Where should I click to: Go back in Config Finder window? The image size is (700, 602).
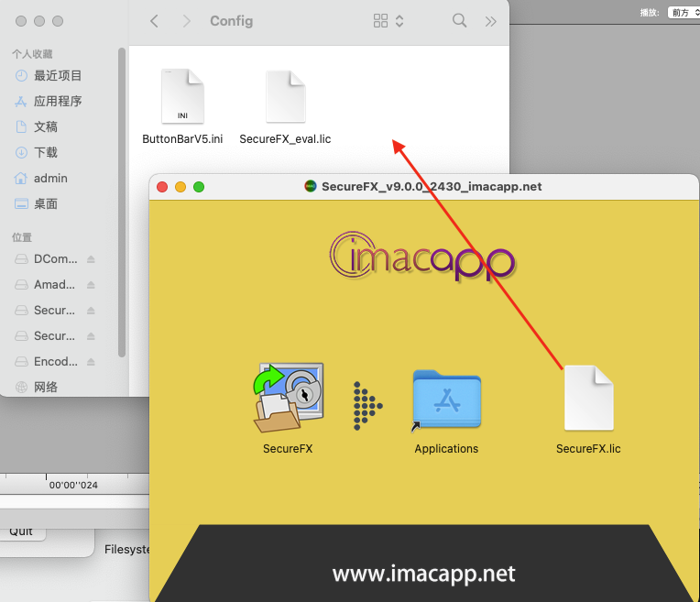click(154, 21)
